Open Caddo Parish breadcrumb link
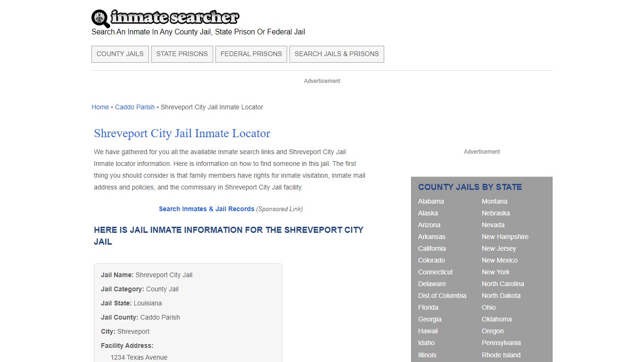Image resolution: width=644 pixels, height=362 pixels. pyautogui.click(x=135, y=107)
